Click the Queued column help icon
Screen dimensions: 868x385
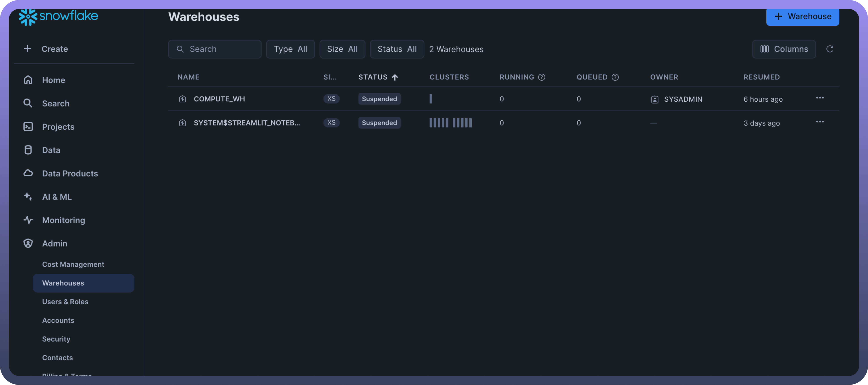(615, 77)
